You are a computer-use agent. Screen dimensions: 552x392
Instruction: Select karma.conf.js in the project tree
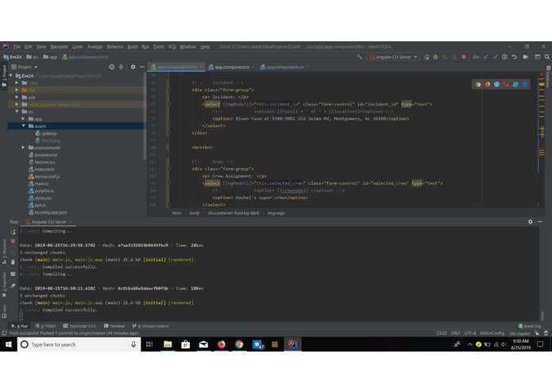click(x=47, y=176)
